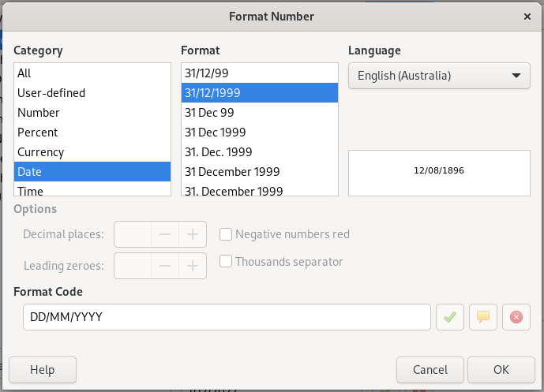Increase decimal places with plus button
The image size is (544, 392).
coord(192,234)
